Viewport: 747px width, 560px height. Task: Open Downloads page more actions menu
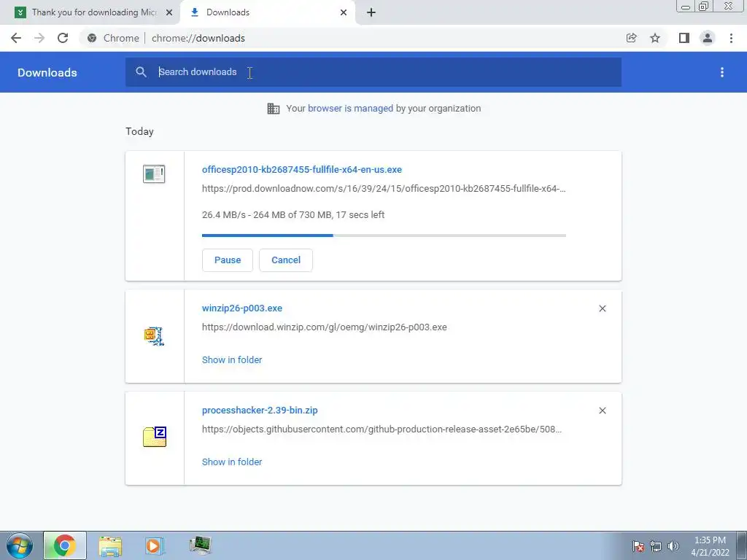point(722,72)
